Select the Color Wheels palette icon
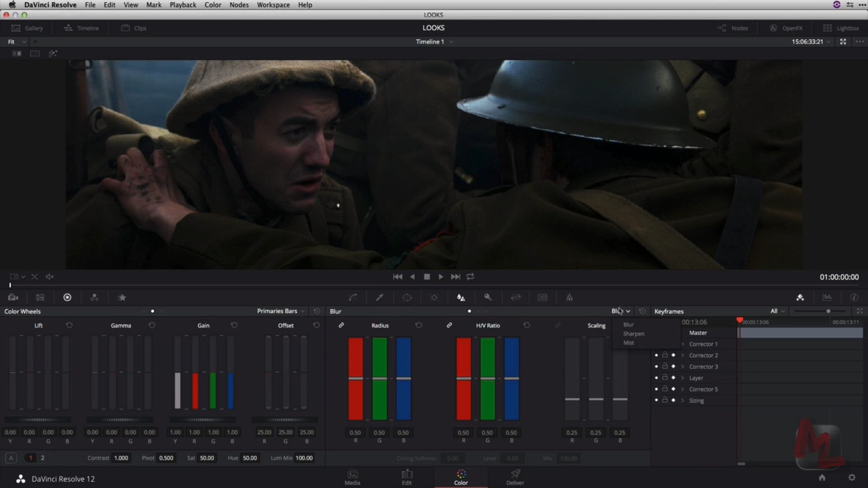 (x=67, y=297)
